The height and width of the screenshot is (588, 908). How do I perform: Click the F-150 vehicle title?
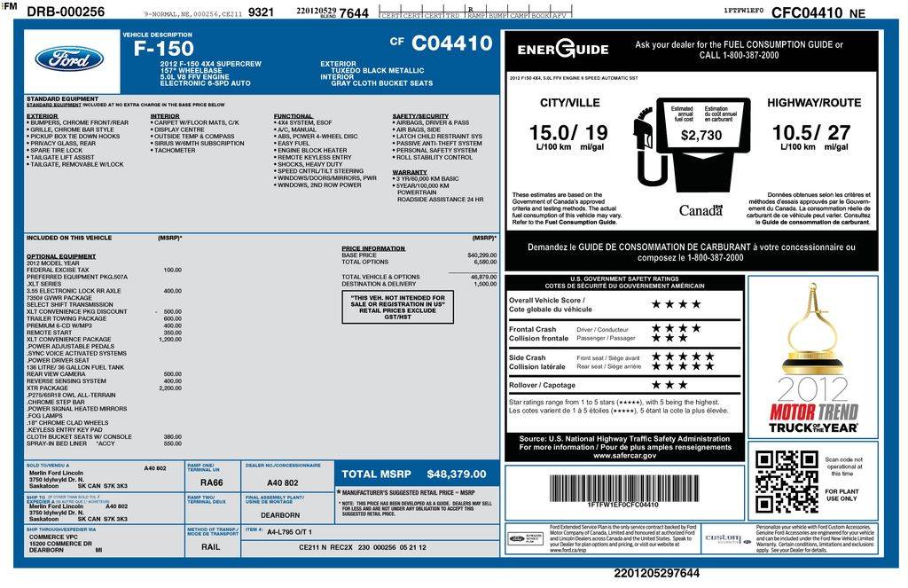[x=163, y=49]
